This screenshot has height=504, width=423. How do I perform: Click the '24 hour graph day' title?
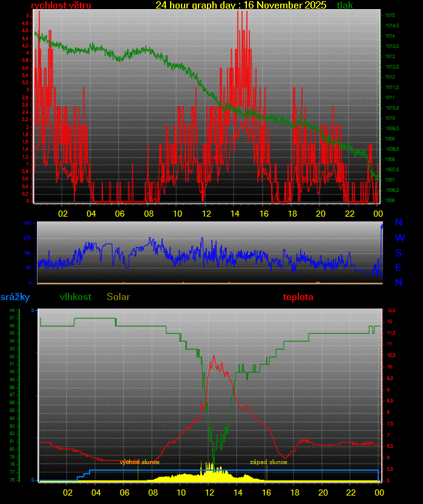click(x=240, y=5)
